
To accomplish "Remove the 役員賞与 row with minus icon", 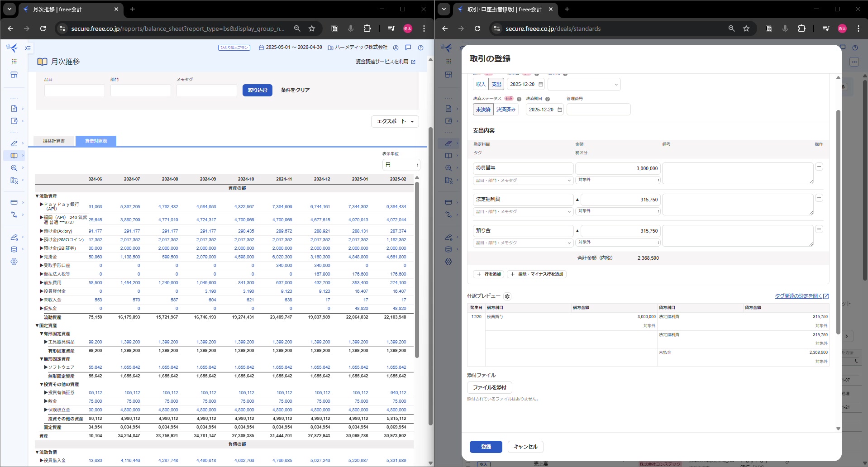I will [x=819, y=167].
